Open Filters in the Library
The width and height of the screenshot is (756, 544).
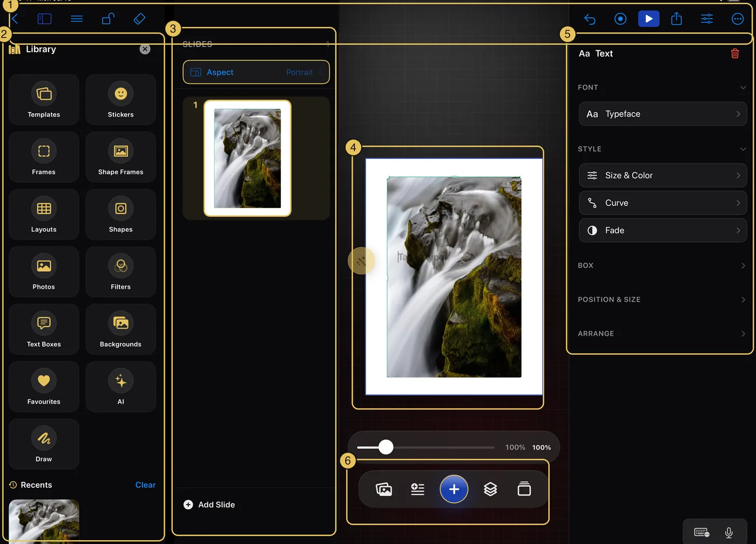120,272
